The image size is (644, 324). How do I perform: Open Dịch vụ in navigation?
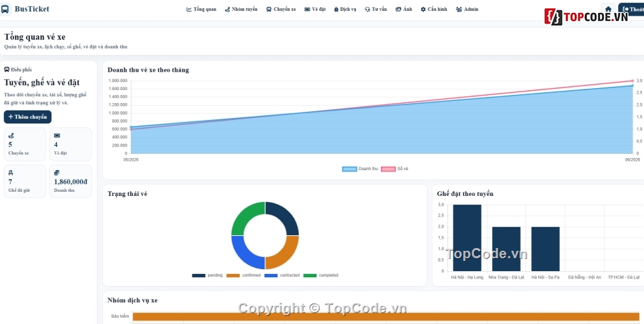pos(345,9)
